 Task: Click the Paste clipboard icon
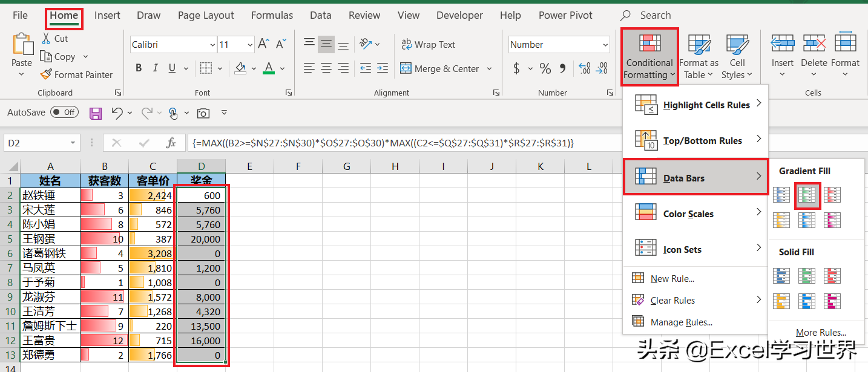point(22,45)
